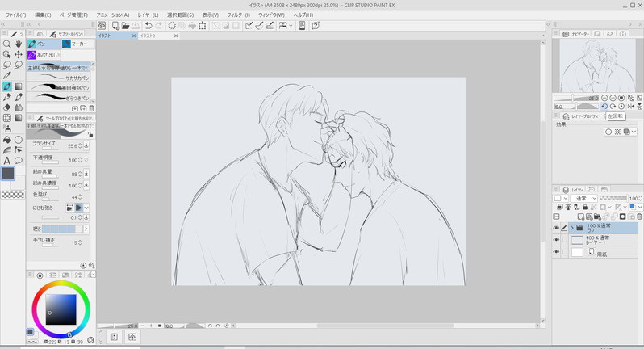Image resolution: width=644 pixels, height=349 pixels.
Task: Click the main drawing color swatch in toolbar
Action: click(x=8, y=174)
